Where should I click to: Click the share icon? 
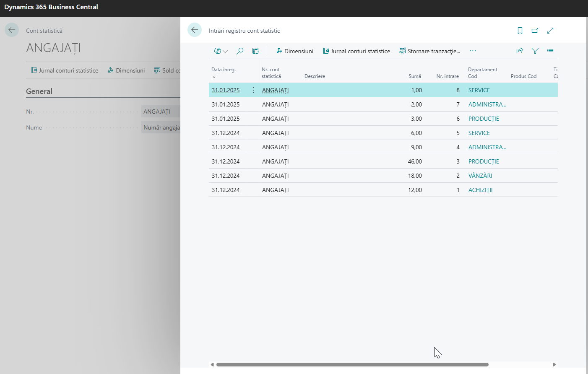(520, 51)
